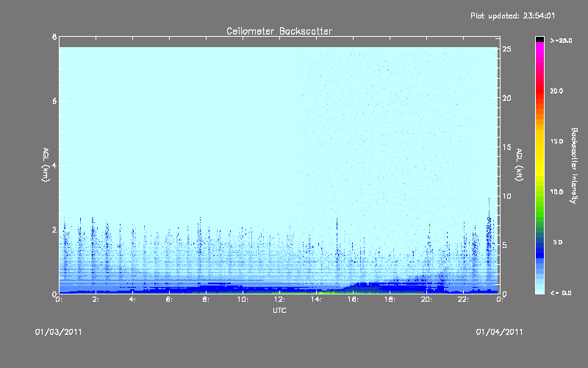Click the '15.0' colorbar tick label
Viewport: 588px width, 368px height.
click(x=556, y=141)
